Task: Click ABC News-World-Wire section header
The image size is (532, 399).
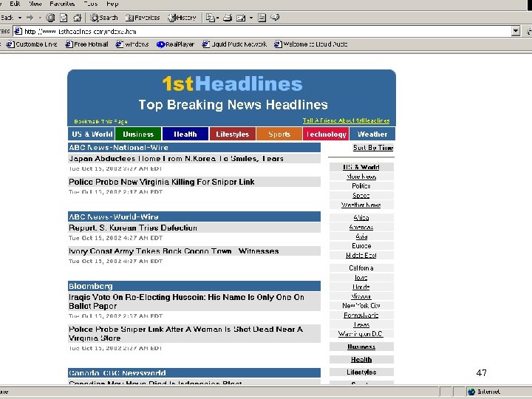Action: tap(194, 216)
